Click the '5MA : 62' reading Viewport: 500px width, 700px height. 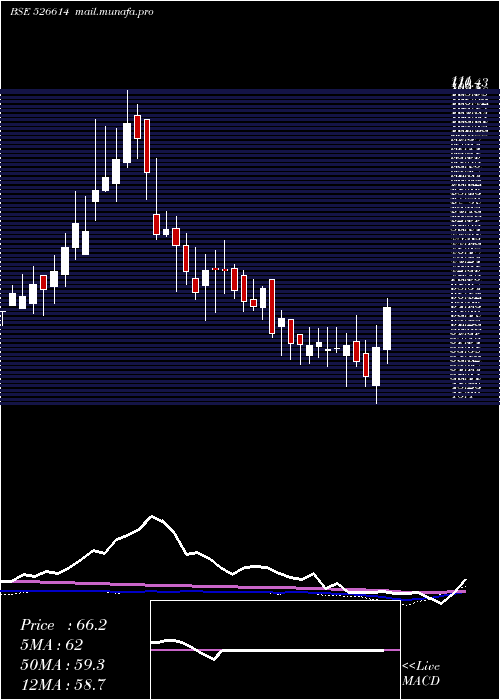[x=51, y=645]
